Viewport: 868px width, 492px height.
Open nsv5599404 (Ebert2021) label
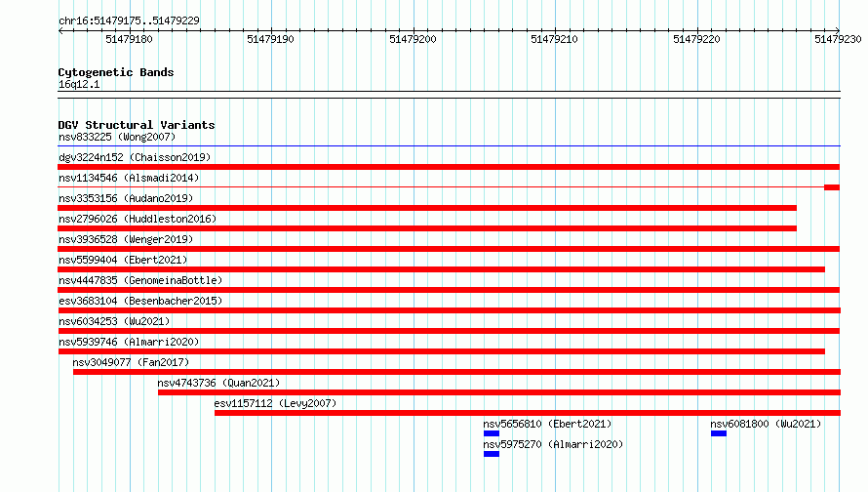(x=123, y=260)
